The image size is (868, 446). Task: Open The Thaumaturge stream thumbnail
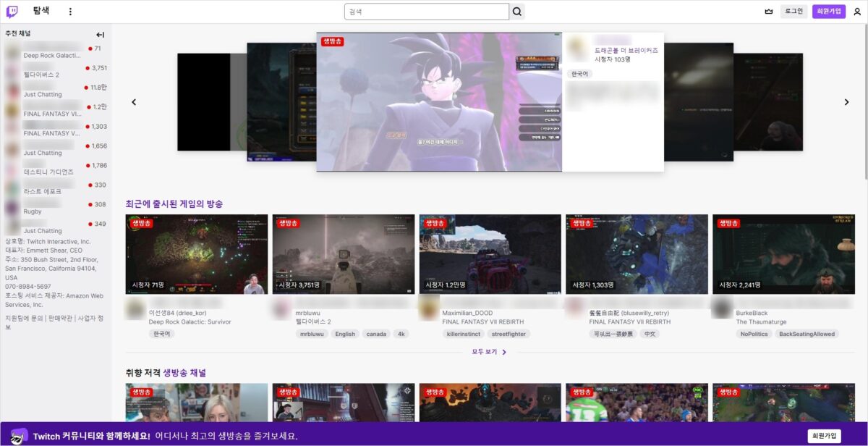(x=783, y=254)
